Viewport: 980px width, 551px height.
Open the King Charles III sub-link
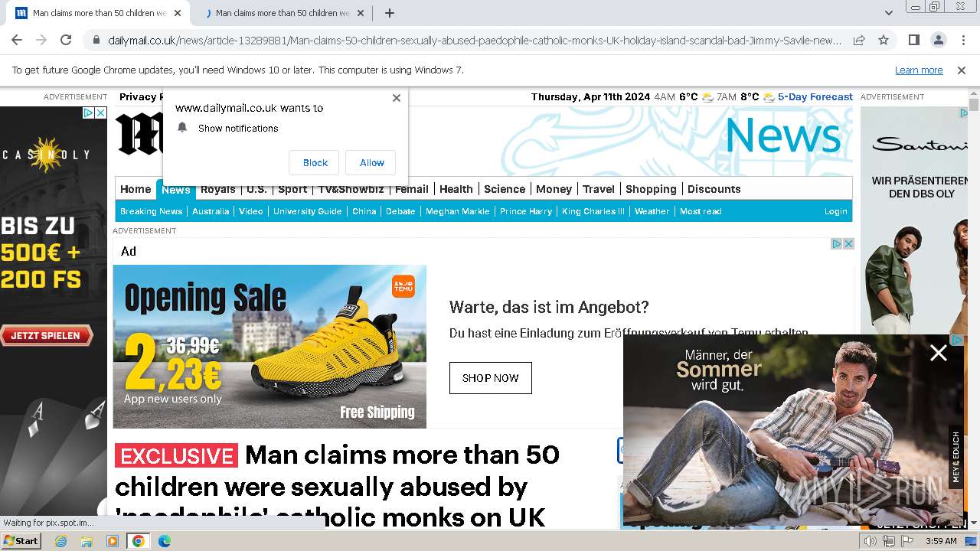[593, 211]
